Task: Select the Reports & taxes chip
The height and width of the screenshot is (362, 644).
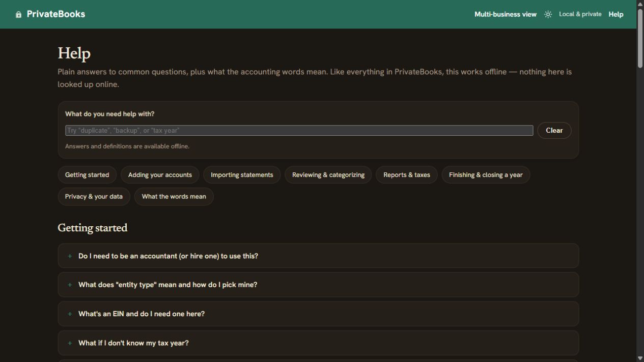Action: tap(407, 175)
